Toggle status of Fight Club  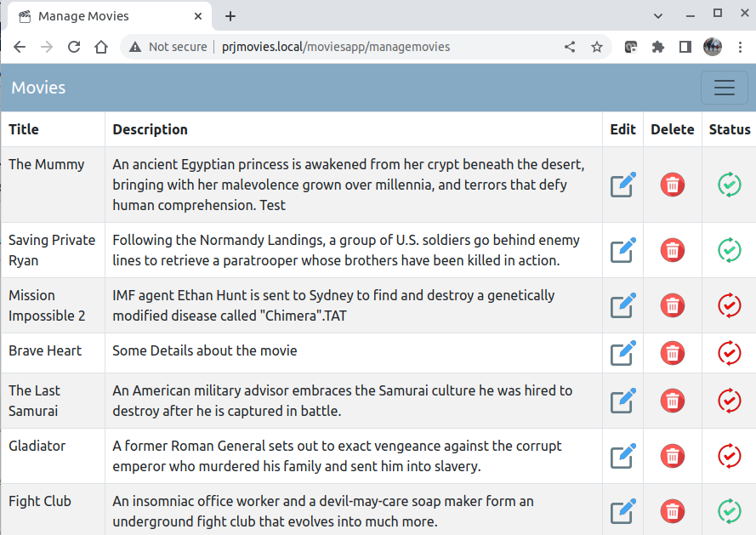[x=730, y=511]
